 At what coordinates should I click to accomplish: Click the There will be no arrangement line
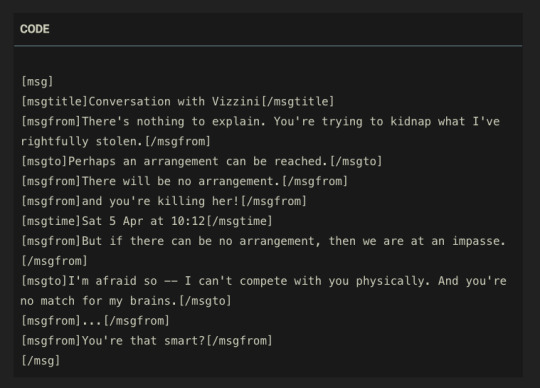[x=185, y=181]
